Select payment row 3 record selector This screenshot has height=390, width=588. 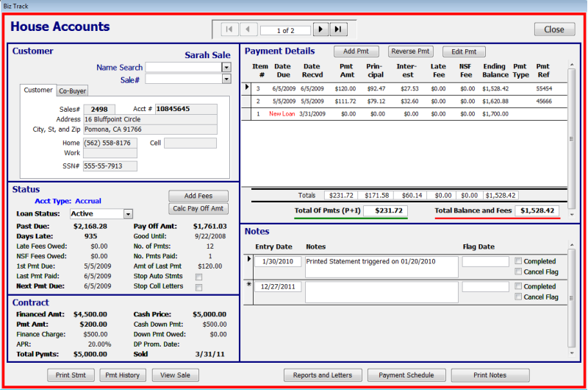click(x=247, y=88)
